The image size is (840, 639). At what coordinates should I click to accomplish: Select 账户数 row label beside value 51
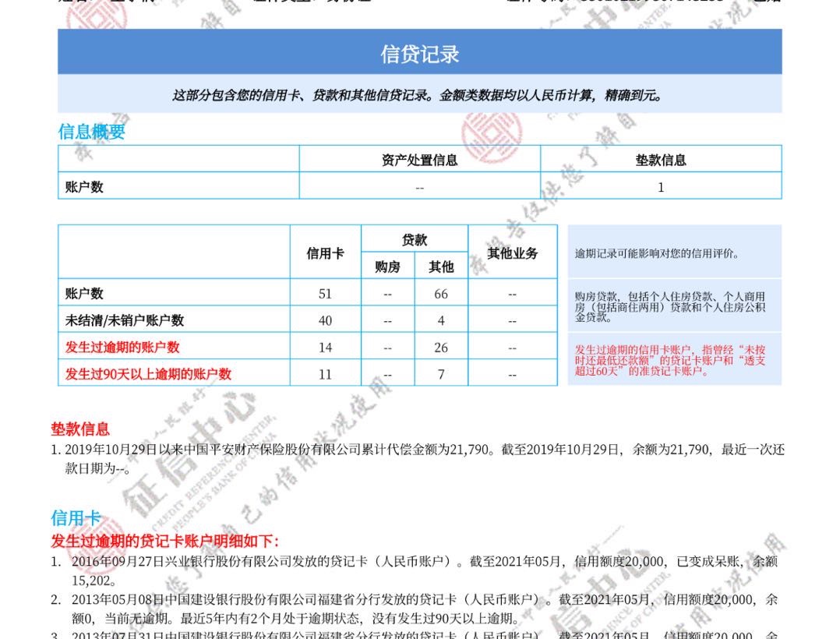click(84, 294)
